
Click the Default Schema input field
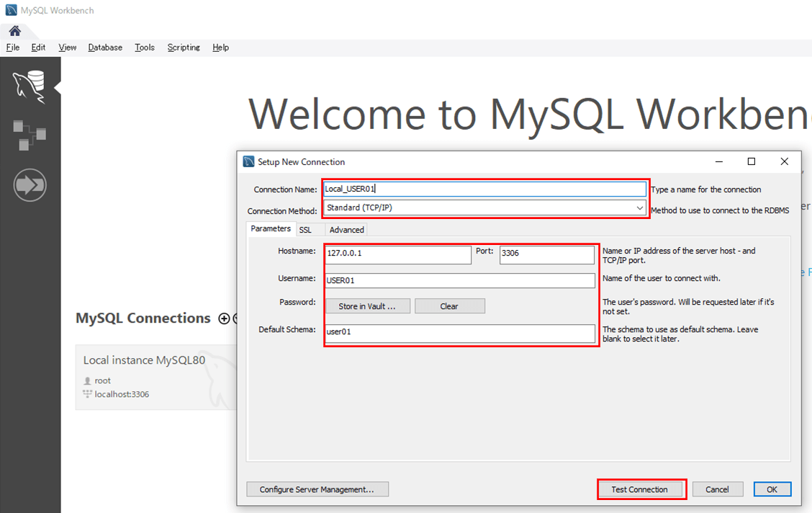point(459,332)
